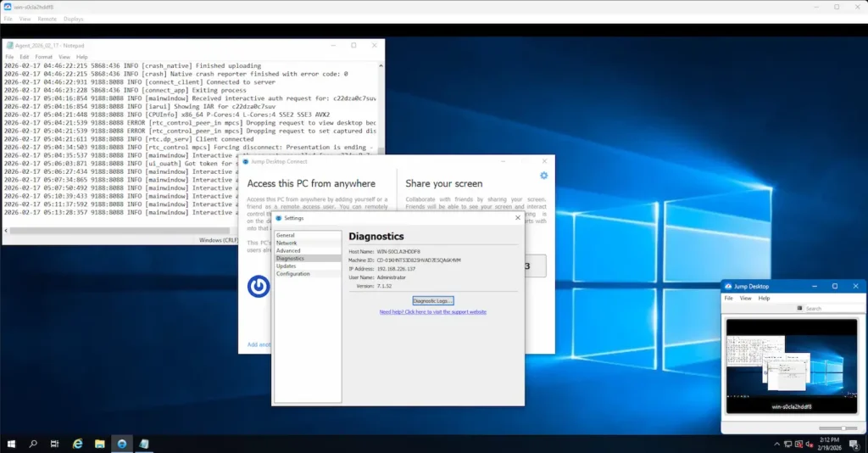Open the notification center icon

click(x=854, y=445)
